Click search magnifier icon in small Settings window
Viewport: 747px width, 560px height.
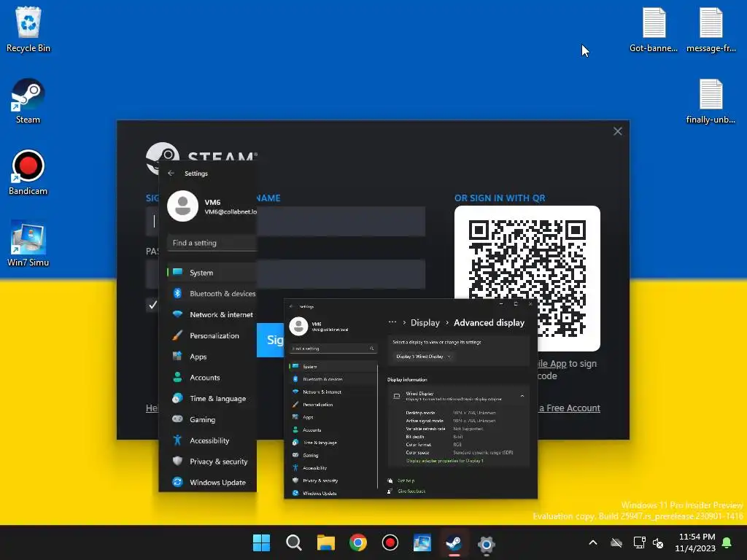[x=371, y=349]
